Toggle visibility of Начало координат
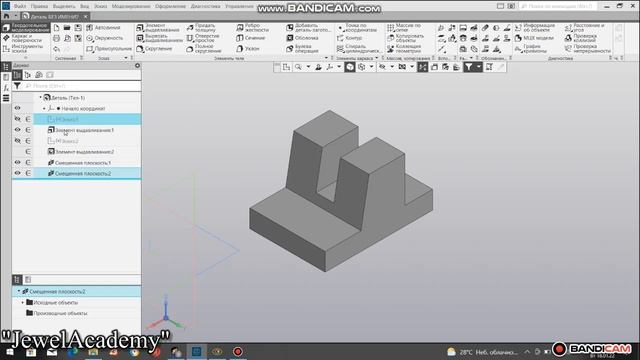 (x=18, y=108)
